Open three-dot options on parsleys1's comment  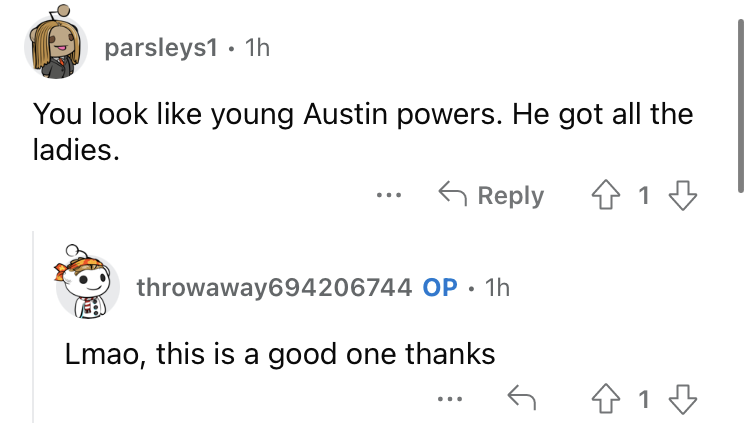click(388, 195)
